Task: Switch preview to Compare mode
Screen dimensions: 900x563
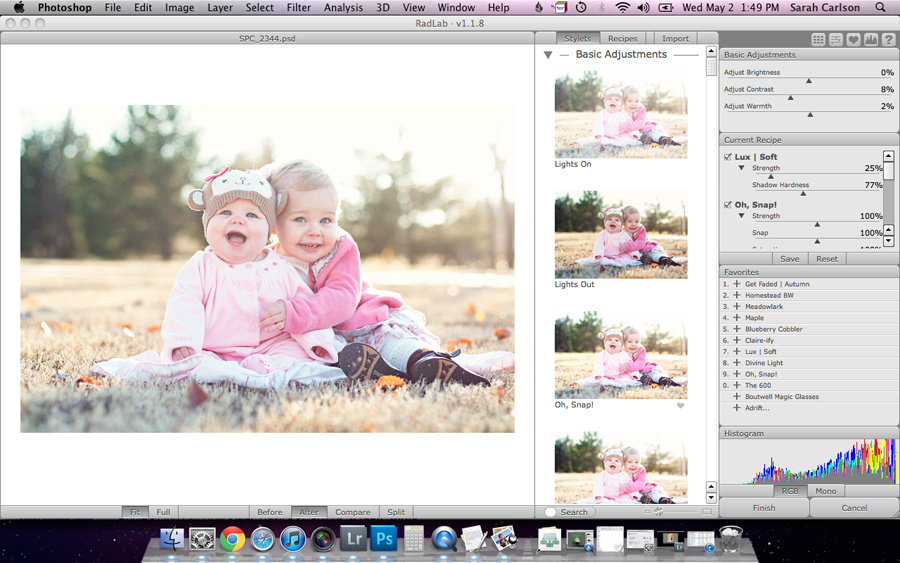Action: 352,512
